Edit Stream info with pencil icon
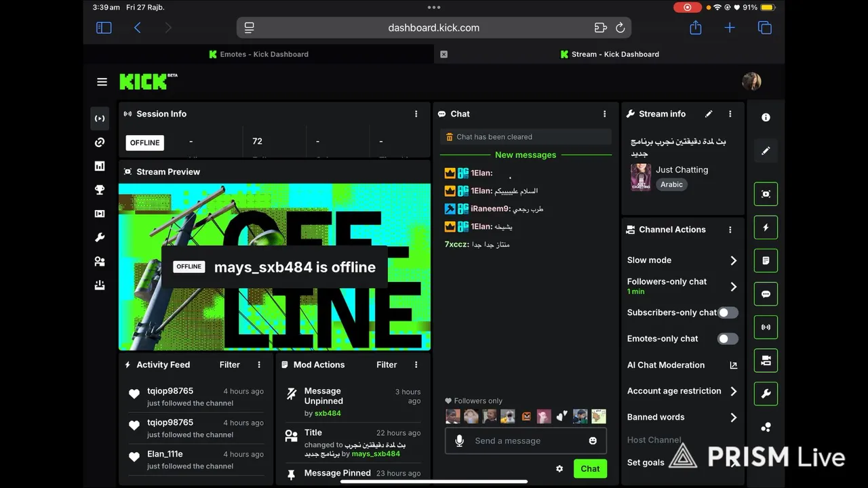The height and width of the screenshot is (488, 868). pyautogui.click(x=709, y=114)
